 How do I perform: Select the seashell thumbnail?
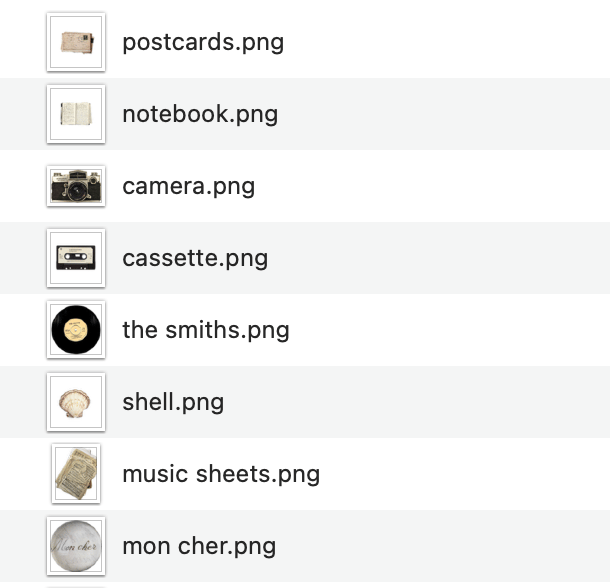[76, 402]
